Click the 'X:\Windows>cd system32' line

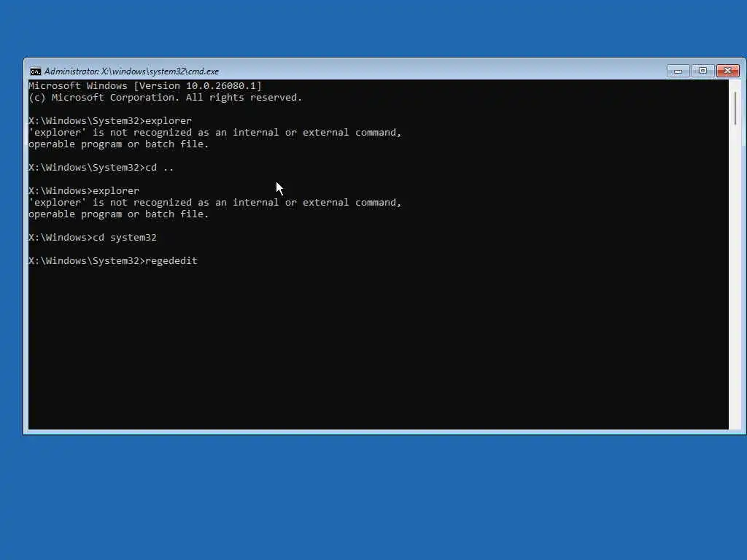(93, 238)
